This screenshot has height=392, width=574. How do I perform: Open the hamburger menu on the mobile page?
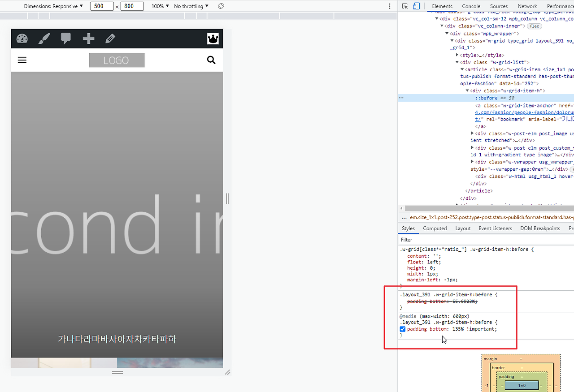pos(22,60)
